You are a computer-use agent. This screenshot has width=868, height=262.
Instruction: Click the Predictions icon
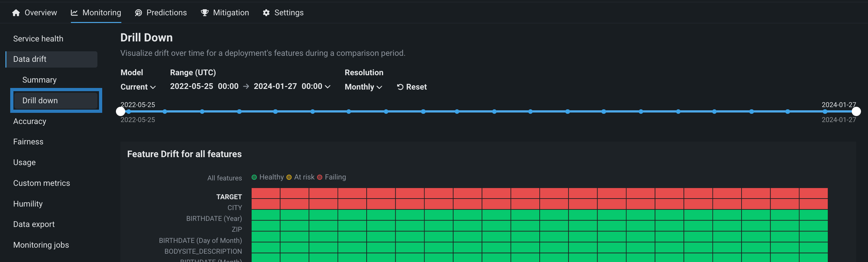138,13
